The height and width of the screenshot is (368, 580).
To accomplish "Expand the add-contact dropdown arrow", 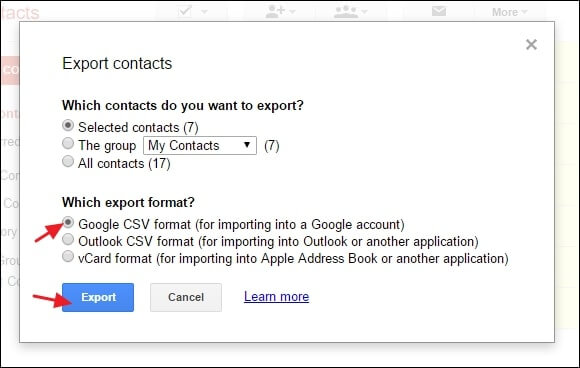I will [292, 12].
